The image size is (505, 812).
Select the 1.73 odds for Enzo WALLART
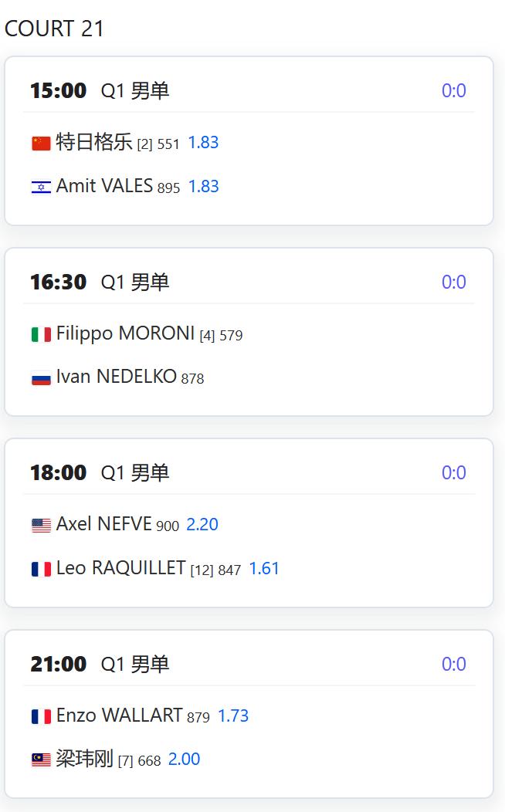coord(233,716)
